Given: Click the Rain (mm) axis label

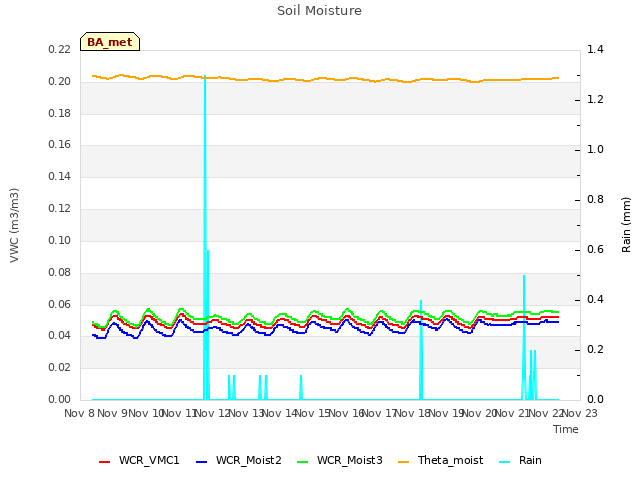Looking at the screenshot, I should [626, 225].
